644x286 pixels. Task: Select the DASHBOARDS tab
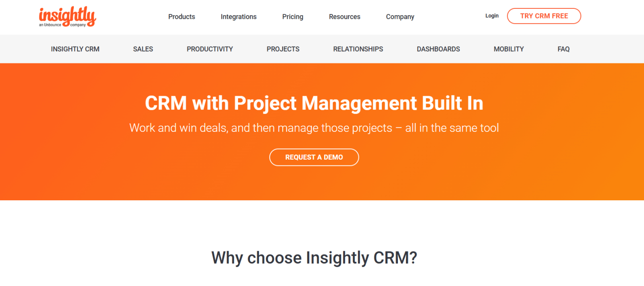tap(438, 49)
